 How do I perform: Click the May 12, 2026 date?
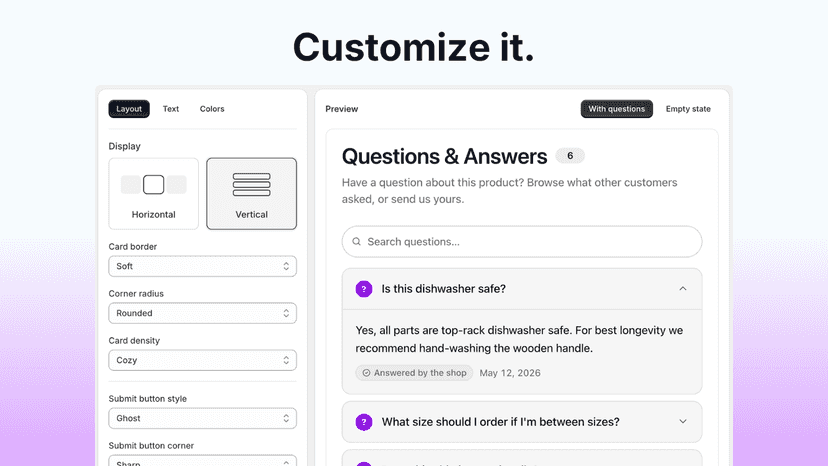tap(510, 373)
